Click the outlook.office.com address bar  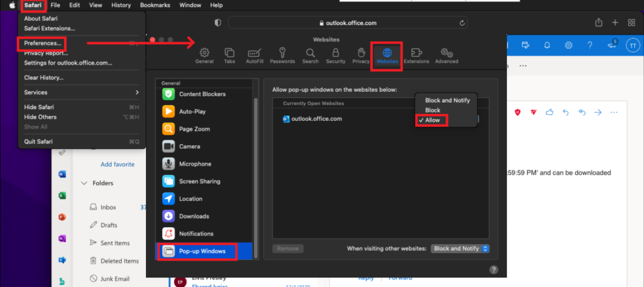pos(348,23)
